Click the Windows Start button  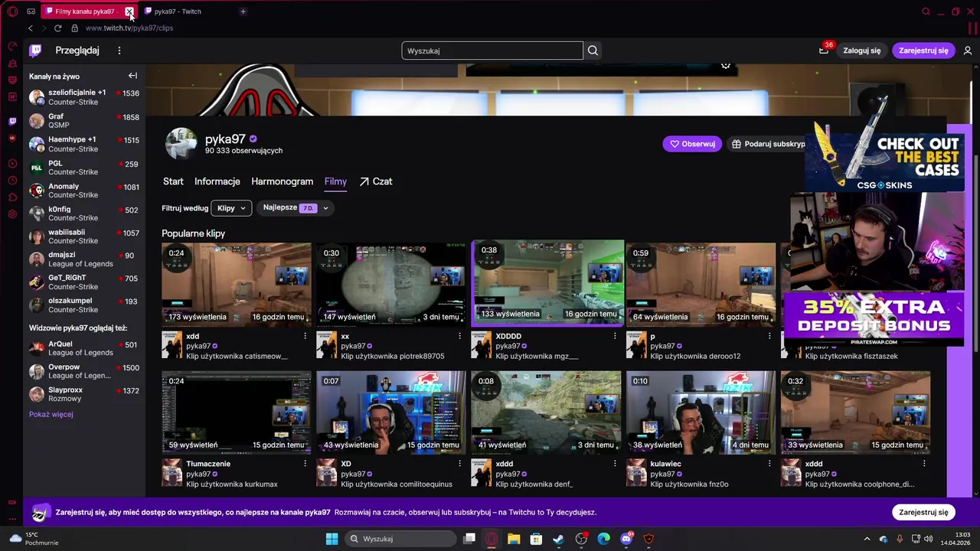(x=332, y=539)
